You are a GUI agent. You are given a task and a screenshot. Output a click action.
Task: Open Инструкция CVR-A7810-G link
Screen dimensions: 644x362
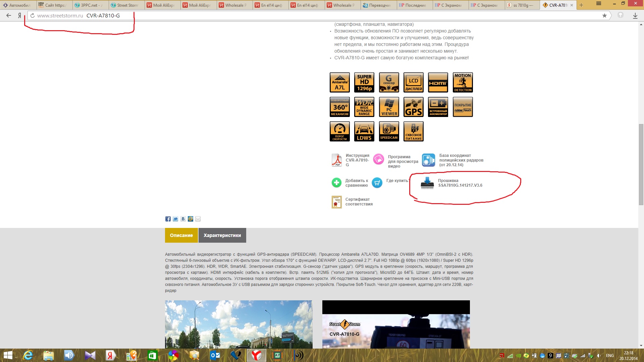point(357,160)
